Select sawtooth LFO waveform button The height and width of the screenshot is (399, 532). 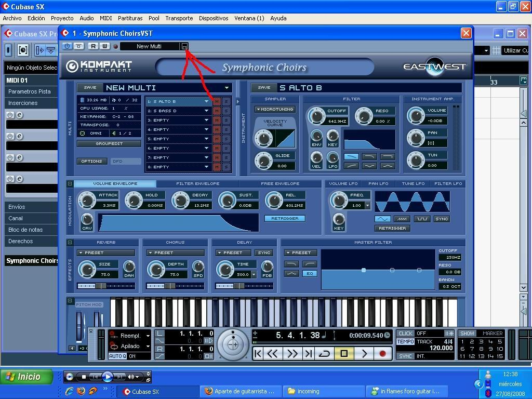pos(403,219)
